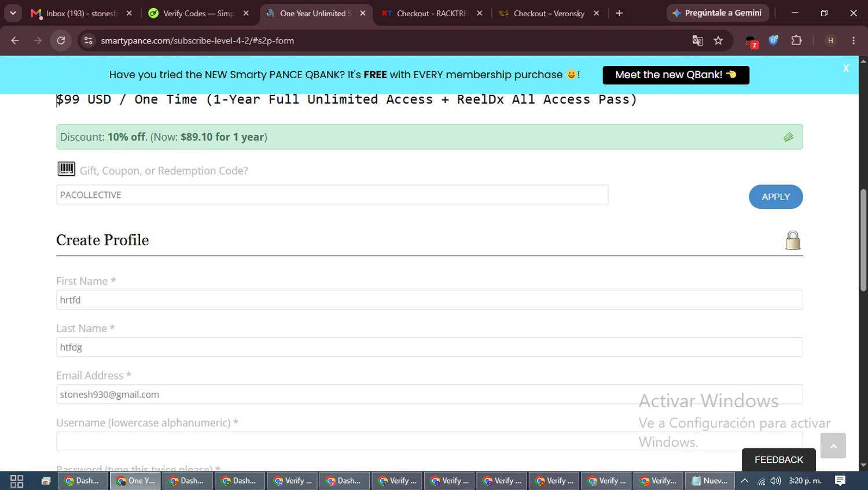Open the volume tray icon
The height and width of the screenshot is (490, 868).
[775, 481]
